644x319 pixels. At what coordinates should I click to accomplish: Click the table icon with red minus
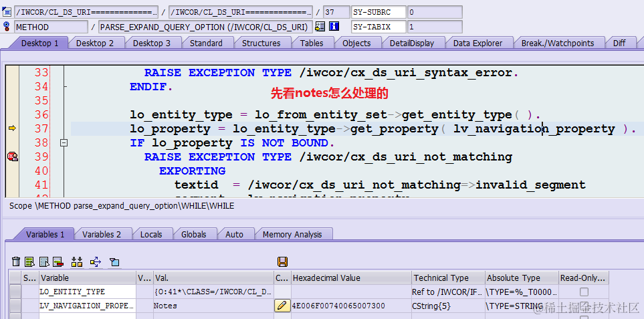(x=58, y=261)
